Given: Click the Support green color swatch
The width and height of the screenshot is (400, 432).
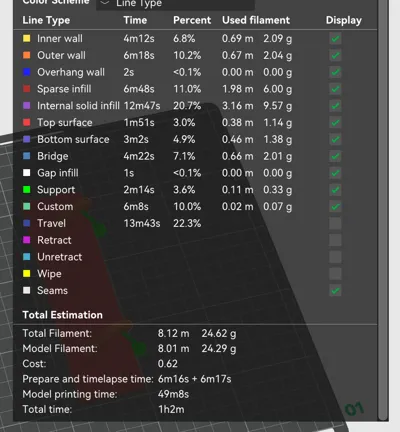Looking at the screenshot, I should [x=27, y=190].
